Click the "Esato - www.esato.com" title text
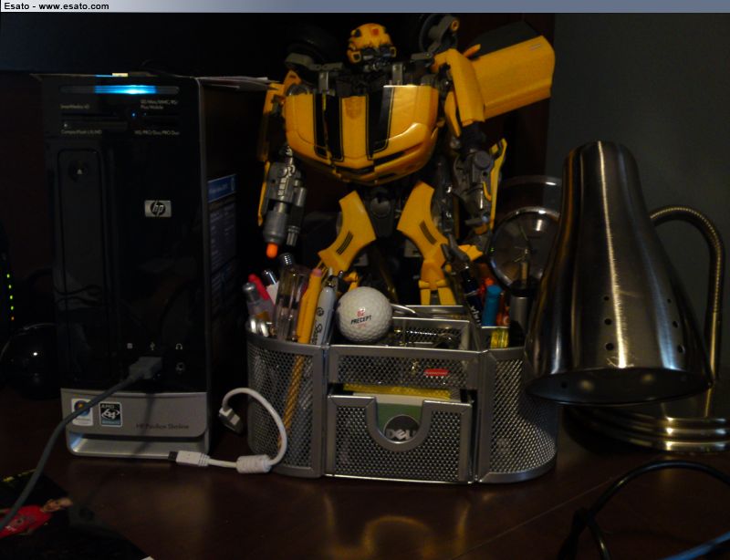The height and width of the screenshot is (560, 730). point(57,6)
